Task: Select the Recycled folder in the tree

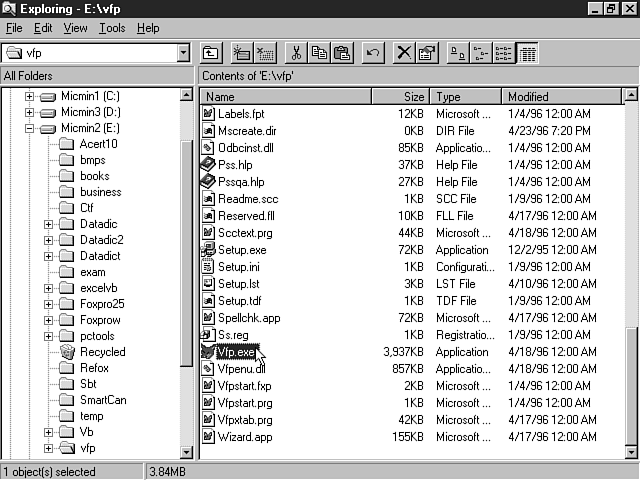Action: point(102,352)
